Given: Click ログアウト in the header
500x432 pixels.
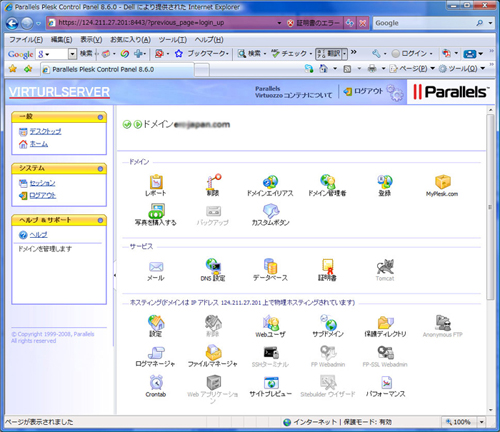Looking at the screenshot, I should coord(364,91).
